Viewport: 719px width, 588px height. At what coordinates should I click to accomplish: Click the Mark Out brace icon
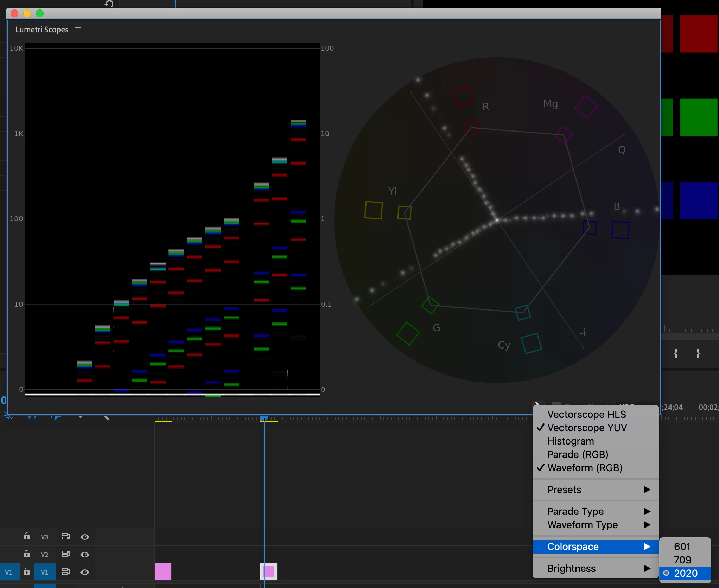click(x=698, y=353)
